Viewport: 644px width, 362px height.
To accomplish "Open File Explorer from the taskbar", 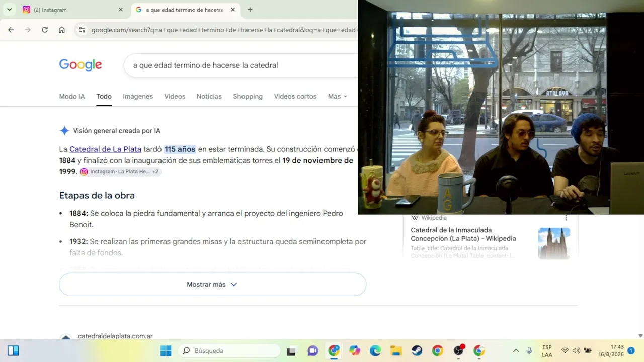I will (396, 351).
